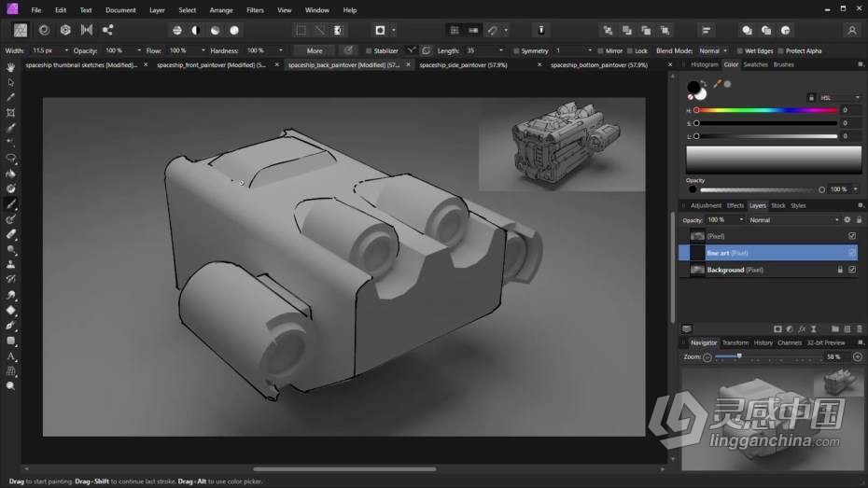The width and height of the screenshot is (868, 488).
Task: Select the Pen tool
Action: pos(10,326)
